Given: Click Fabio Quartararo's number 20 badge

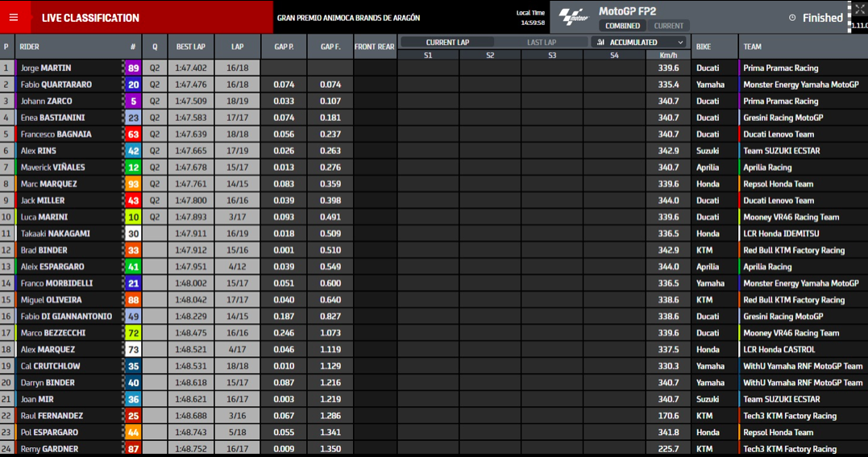Looking at the screenshot, I should coord(133,85).
